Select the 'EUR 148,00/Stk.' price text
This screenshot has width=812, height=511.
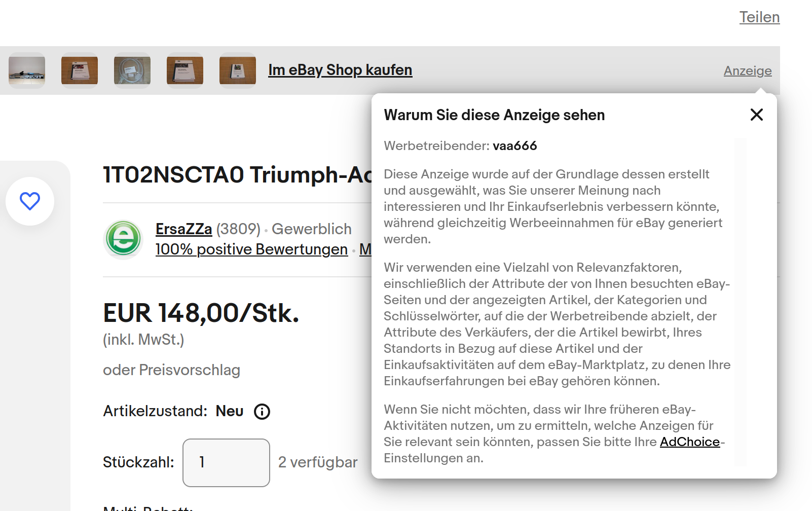pos(201,313)
